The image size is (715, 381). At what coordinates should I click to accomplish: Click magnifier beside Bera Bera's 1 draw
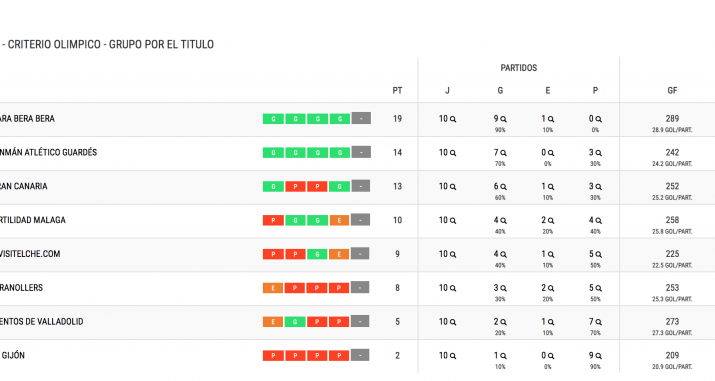point(551,119)
